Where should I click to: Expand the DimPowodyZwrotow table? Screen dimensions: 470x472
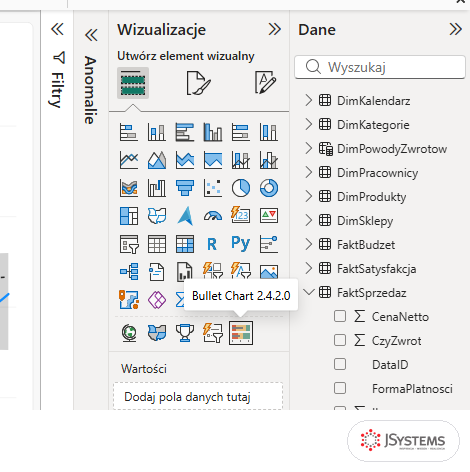pos(309,148)
